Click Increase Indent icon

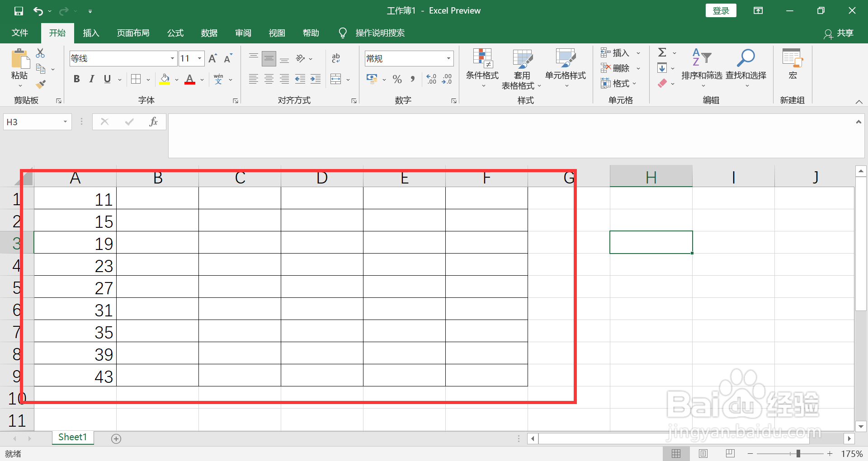315,79
